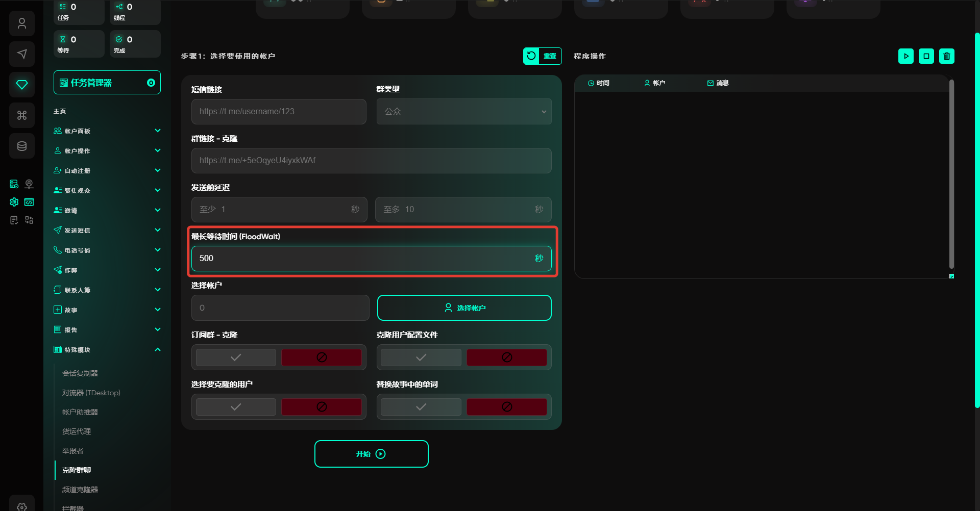Select the diamond icon in left rail
980x511 pixels.
click(x=22, y=85)
